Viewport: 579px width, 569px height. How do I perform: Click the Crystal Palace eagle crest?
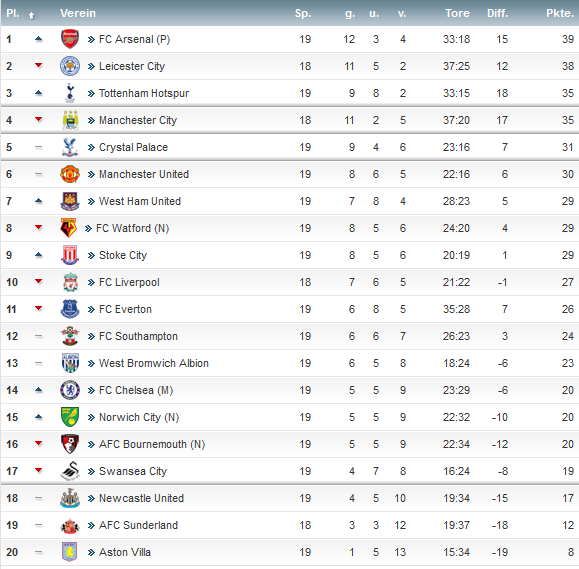tap(70, 147)
